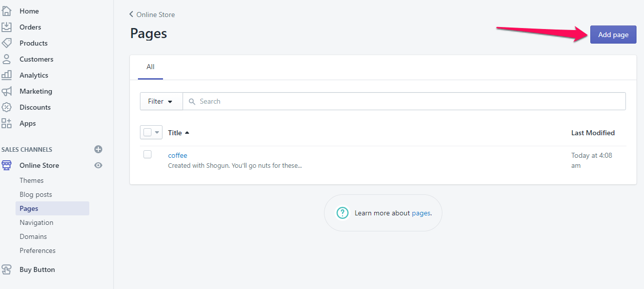Select the All tab
644x289 pixels.
point(150,67)
